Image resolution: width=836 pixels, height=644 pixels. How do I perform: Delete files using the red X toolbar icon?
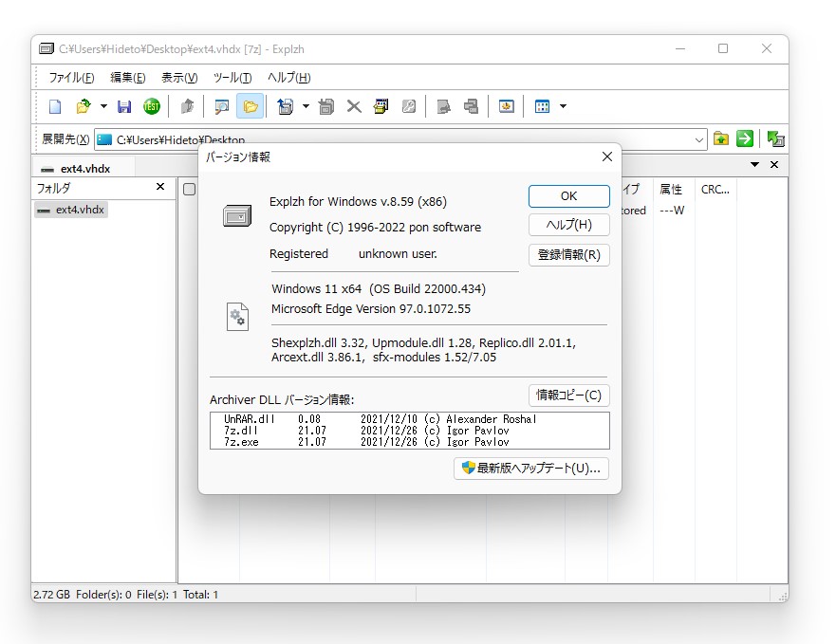[x=353, y=106]
